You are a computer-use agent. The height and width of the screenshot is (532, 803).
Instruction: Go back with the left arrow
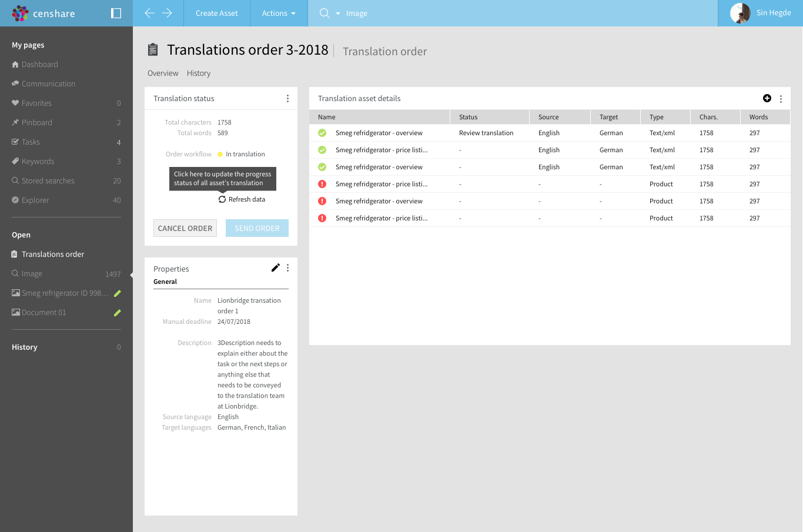(149, 13)
